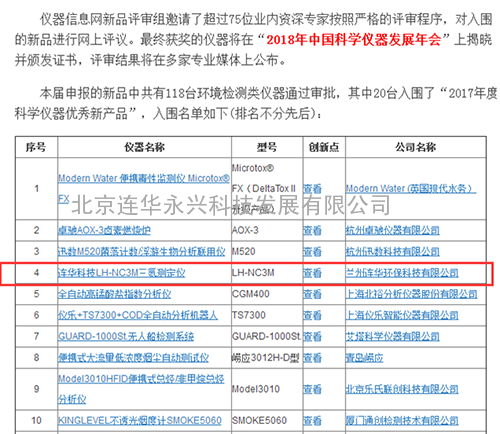The image size is (500, 434).
Task: Click 查看 in TS7300 row
Action: point(312,315)
